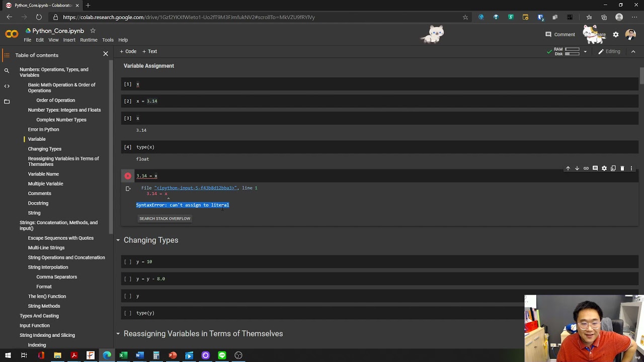This screenshot has height=362, width=644.
Task: Open the Runtime menu
Action: 89,40
